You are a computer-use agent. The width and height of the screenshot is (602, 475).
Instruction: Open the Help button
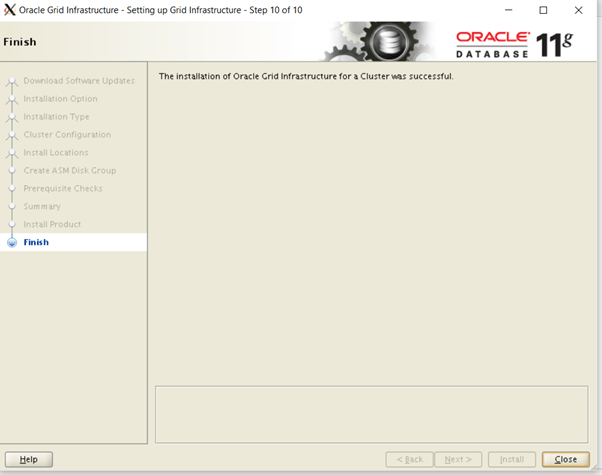point(29,459)
